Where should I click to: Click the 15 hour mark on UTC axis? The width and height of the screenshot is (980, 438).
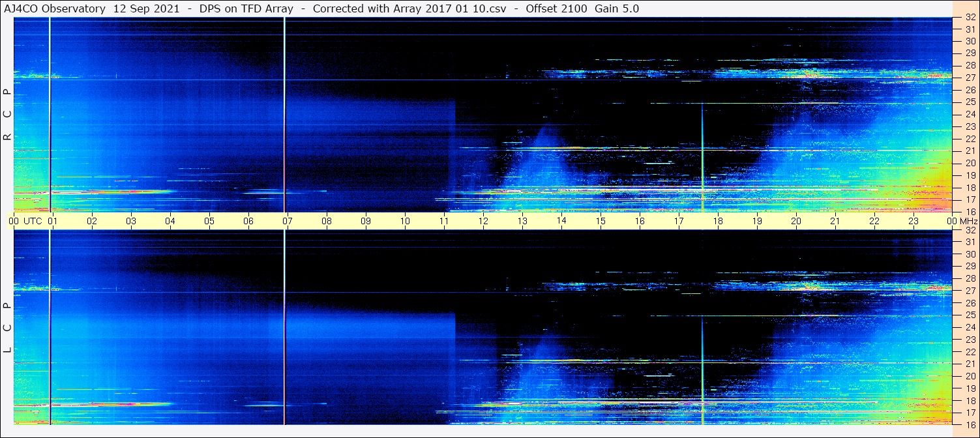601,221
